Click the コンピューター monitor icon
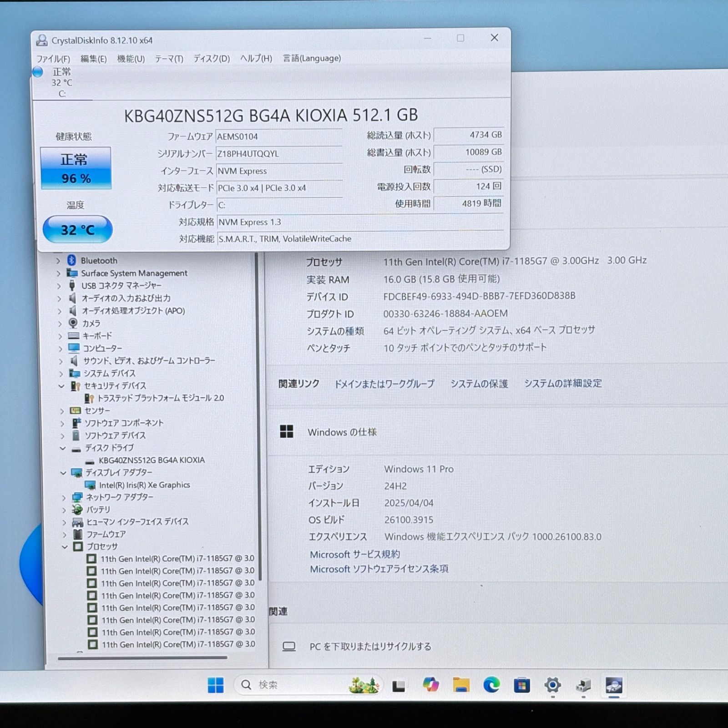The height and width of the screenshot is (728, 728). (x=74, y=348)
